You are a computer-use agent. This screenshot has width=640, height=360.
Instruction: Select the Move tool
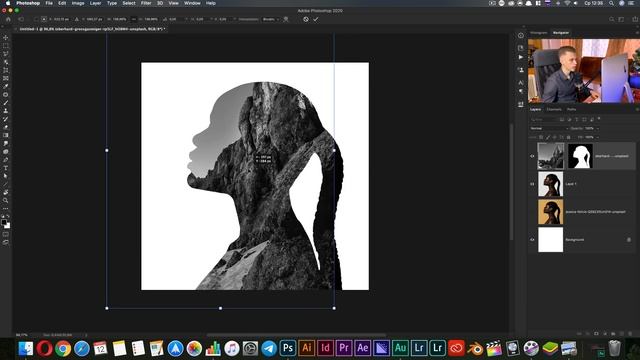pos(6,38)
